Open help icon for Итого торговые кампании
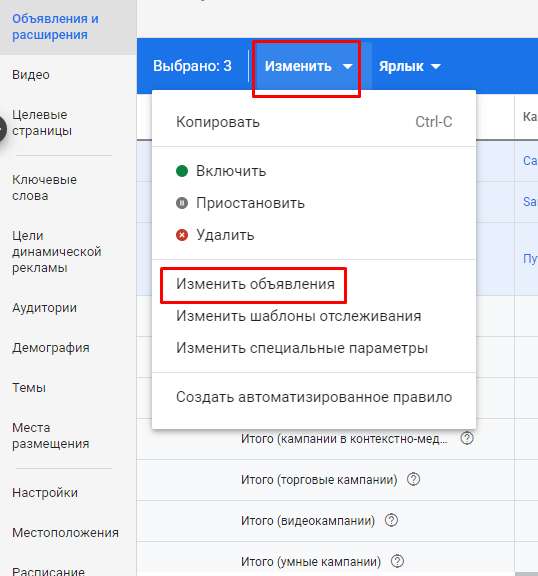This screenshot has height=576, width=538. 414,479
